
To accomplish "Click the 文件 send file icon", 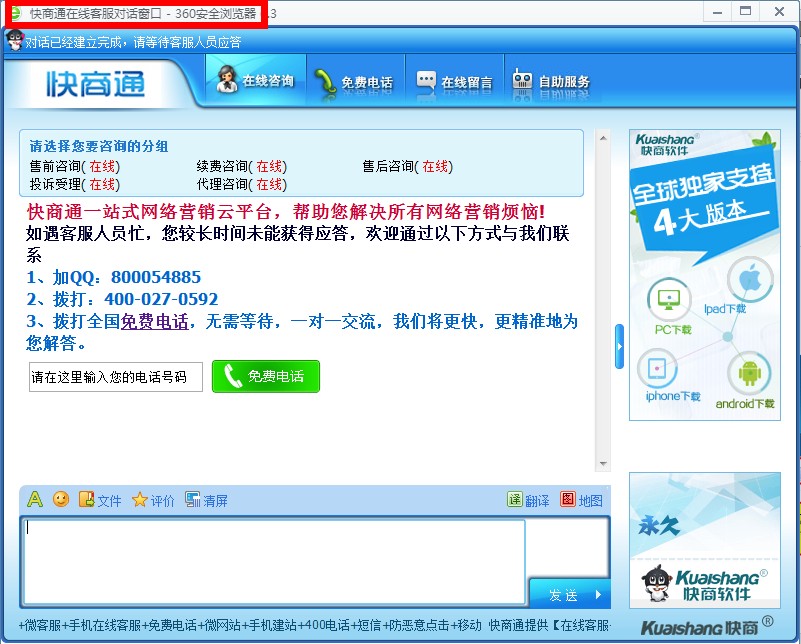I will 87,500.
